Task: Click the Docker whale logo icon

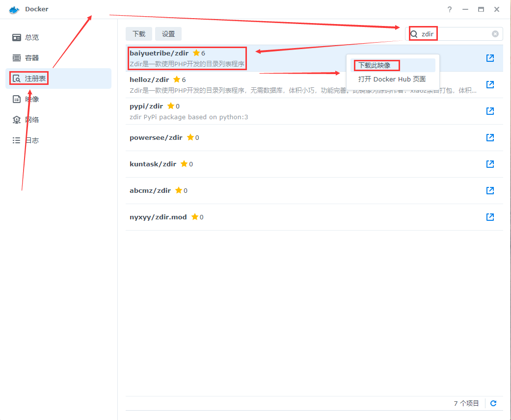Action: (14, 9)
